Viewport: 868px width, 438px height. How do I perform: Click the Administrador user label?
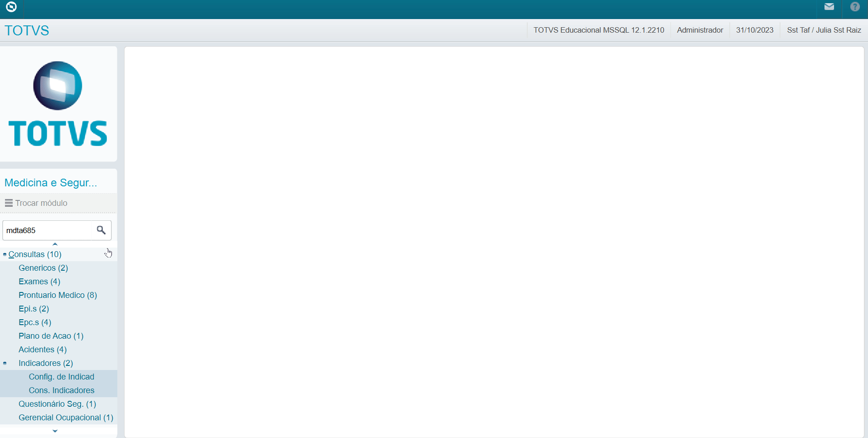tap(700, 30)
